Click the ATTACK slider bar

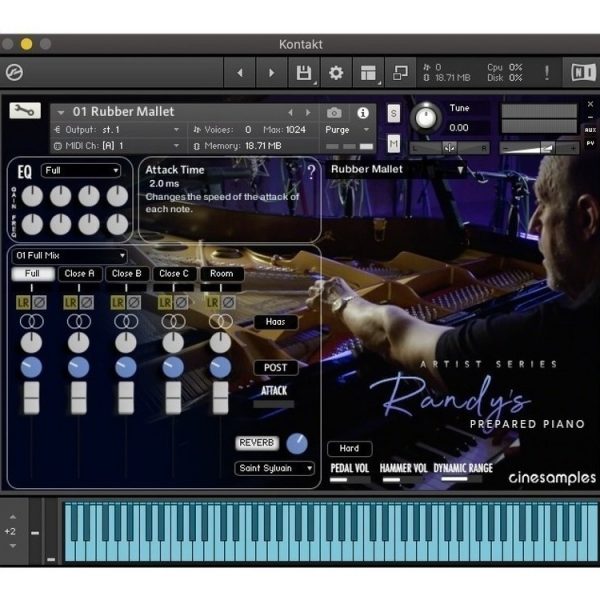274,404
